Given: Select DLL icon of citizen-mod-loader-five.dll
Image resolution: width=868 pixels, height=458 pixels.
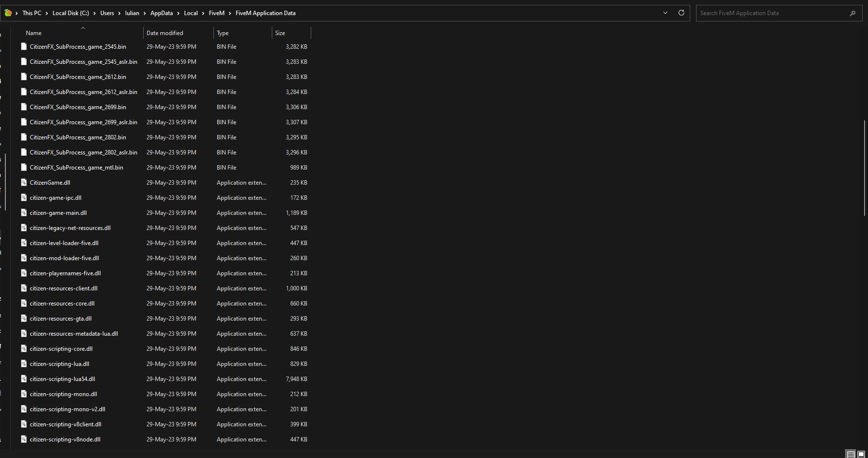Looking at the screenshot, I should pyautogui.click(x=24, y=258).
